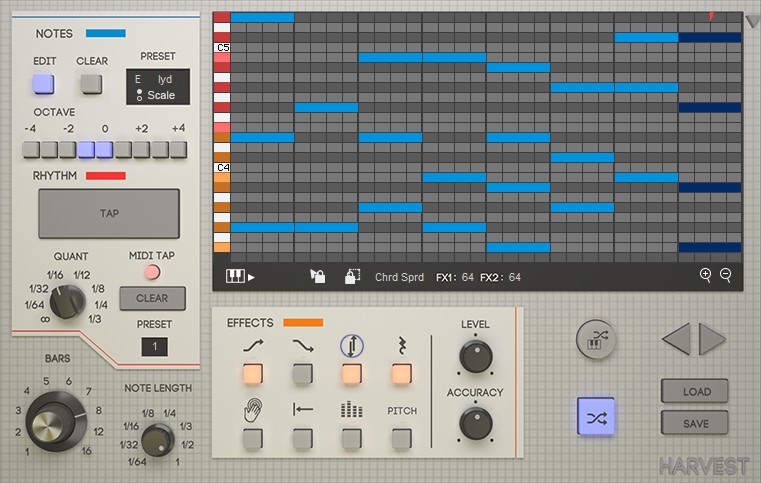Image resolution: width=761 pixels, height=483 pixels.
Task: Toggle the rising ramp effect button
Action: 253,374
